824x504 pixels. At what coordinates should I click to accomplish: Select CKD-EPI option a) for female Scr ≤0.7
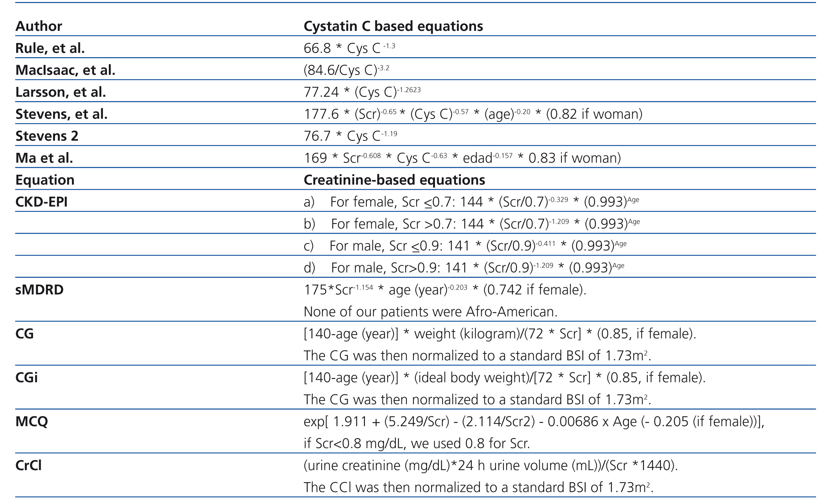pos(471,202)
